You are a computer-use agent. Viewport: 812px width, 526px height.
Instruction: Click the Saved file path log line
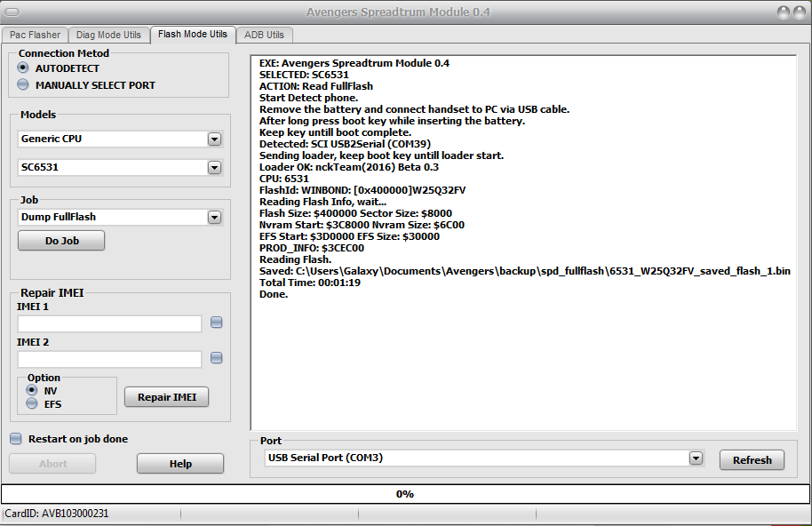click(524, 271)
